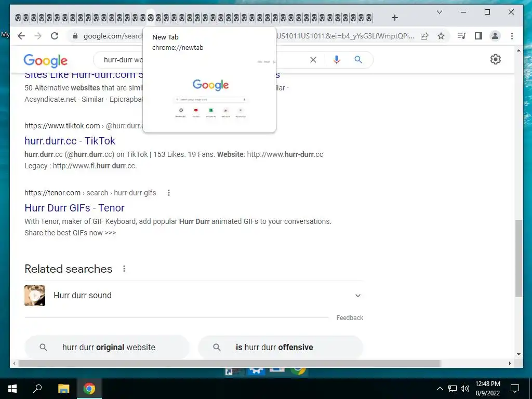Click in the address bar URL

click(x=113, y=36)
